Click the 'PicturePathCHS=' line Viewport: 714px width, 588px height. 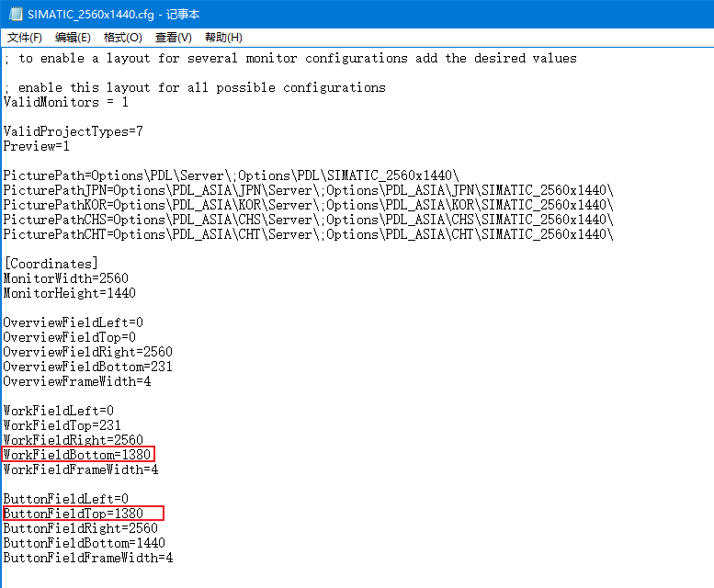coord(308,220)
